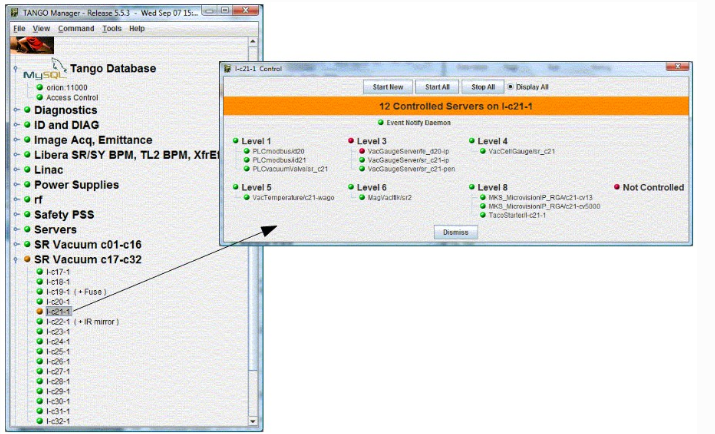Click green status icon of orion:11000
The height and width of the screenshot is (434, 715).
point(40,87)
